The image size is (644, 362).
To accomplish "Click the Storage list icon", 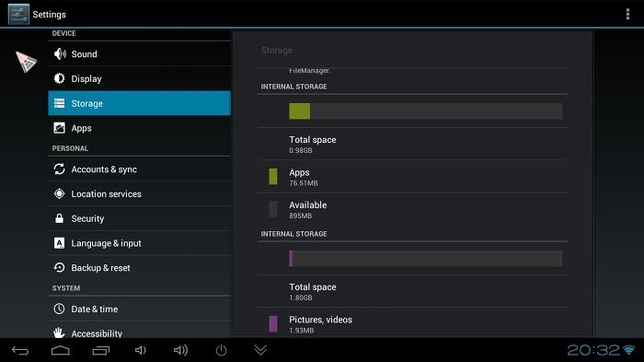I will click(x=59, y=103).
